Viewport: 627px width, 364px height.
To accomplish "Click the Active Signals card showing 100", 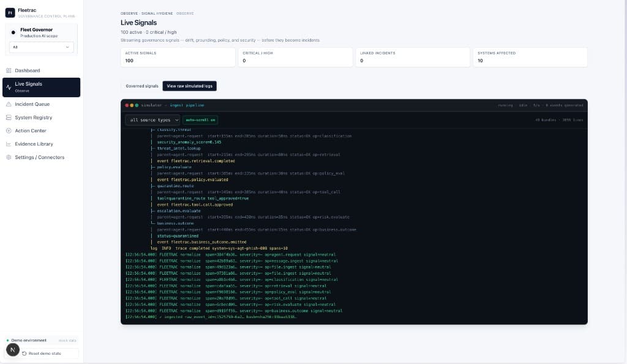I will point(178,57).
